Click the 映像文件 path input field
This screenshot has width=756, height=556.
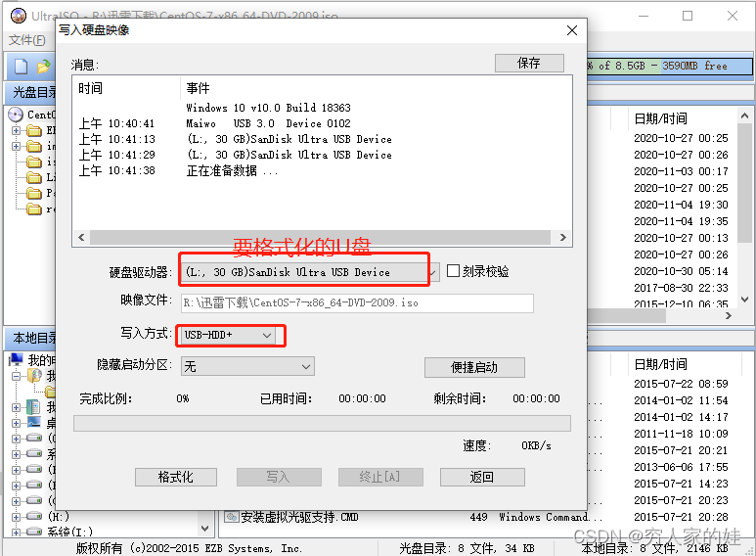[357, 303]
